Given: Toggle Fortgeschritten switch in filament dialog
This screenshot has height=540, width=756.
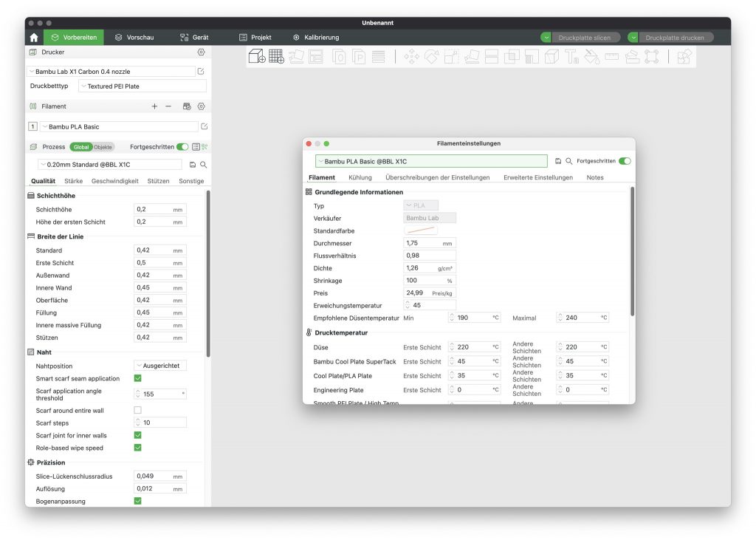Looking at the screenshot, I should point(625,161).
